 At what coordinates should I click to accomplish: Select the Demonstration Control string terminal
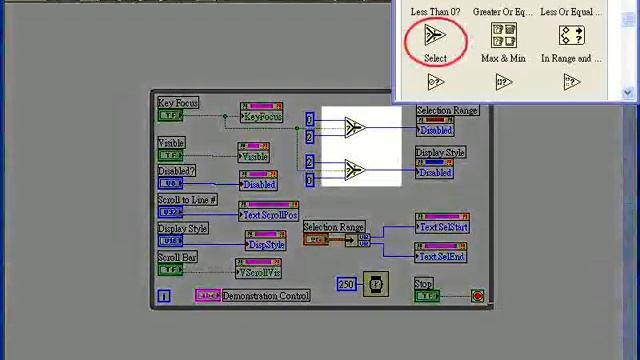(208, 296)
